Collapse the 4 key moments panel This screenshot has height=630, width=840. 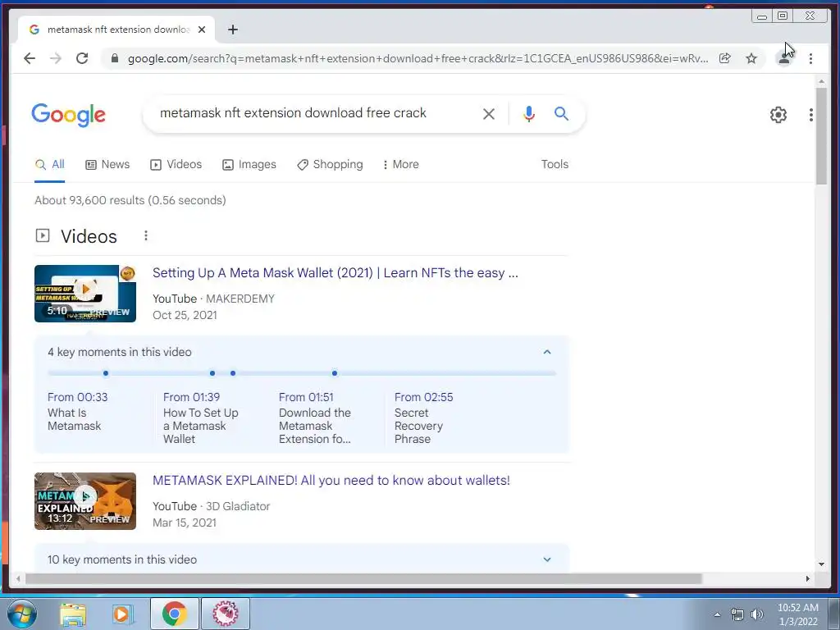click(547, 352)
